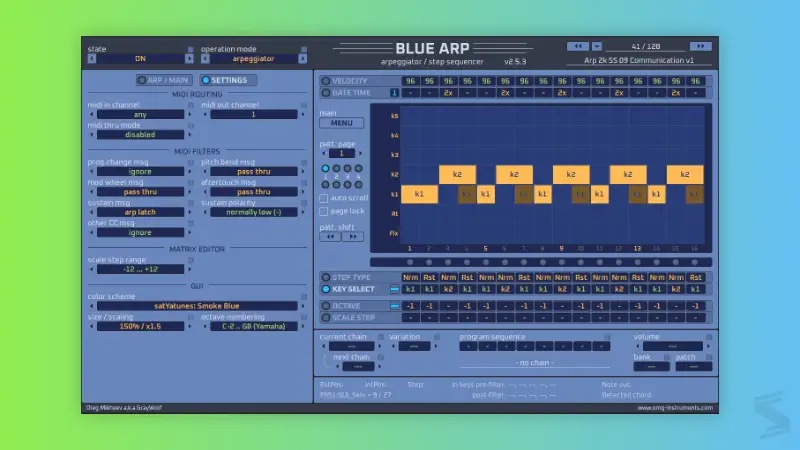The width and height of the screenshot is (800, 450).
Task: Open the main MENU button
Action: (x=341, y=123)
